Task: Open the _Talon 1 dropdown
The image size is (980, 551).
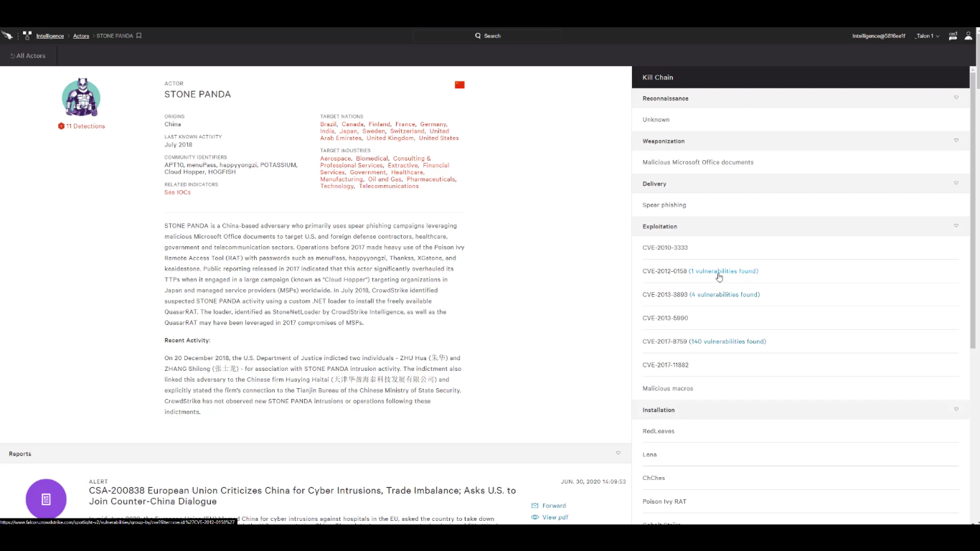Action: tap(928, 36)
